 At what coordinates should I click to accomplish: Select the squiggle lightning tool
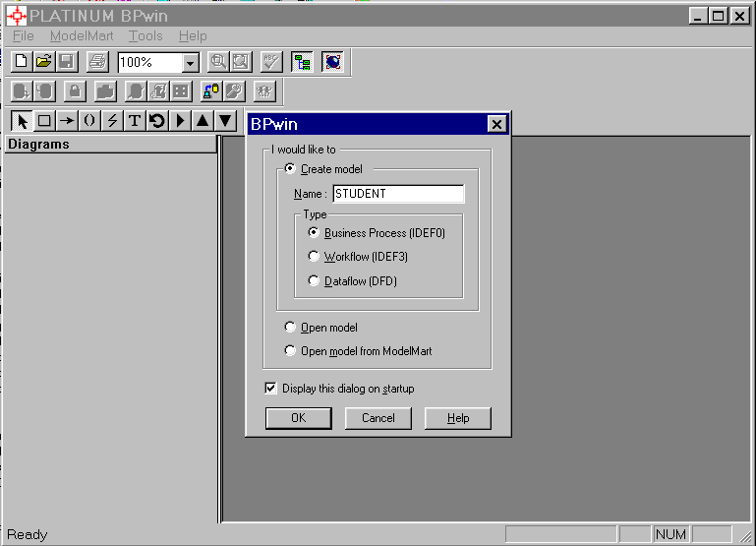112,121
